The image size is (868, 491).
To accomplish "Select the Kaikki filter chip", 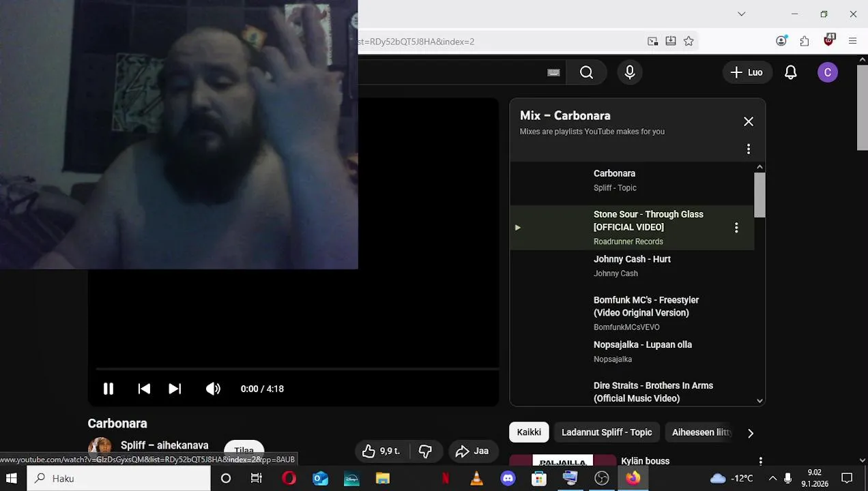I will point(529,432).
